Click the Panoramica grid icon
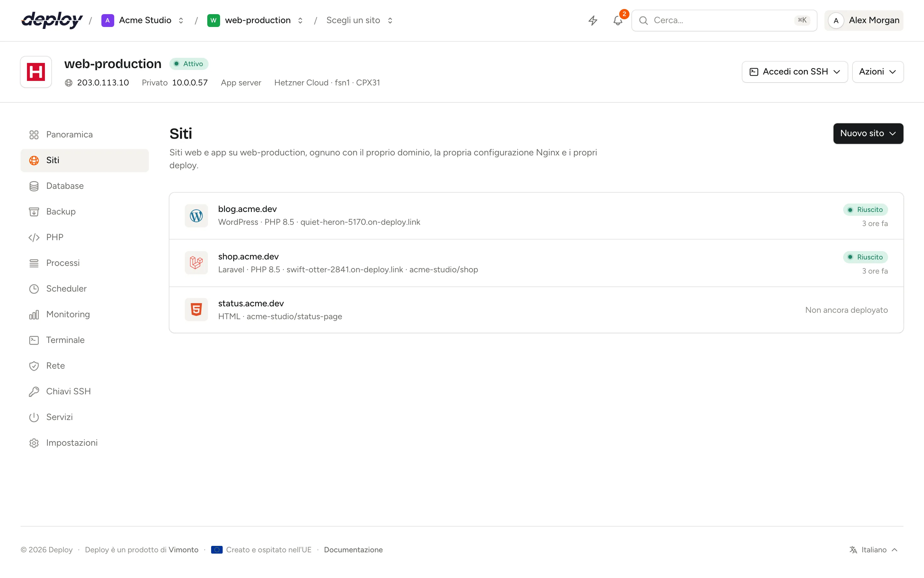Viewport: 924px width, 578px height. pos(34,135)
